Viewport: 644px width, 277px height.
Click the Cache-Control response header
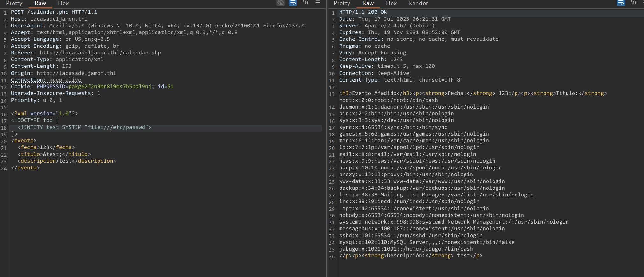419,39
